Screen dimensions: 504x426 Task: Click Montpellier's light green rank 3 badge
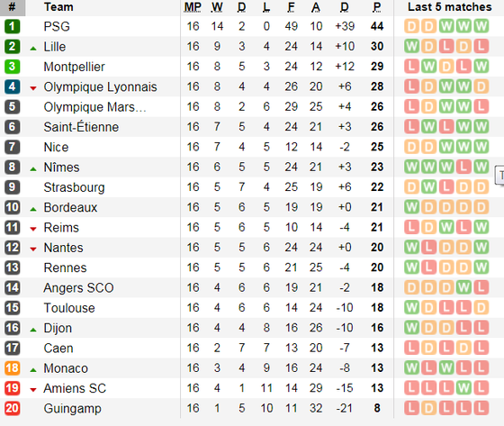(x=13, y=67)
